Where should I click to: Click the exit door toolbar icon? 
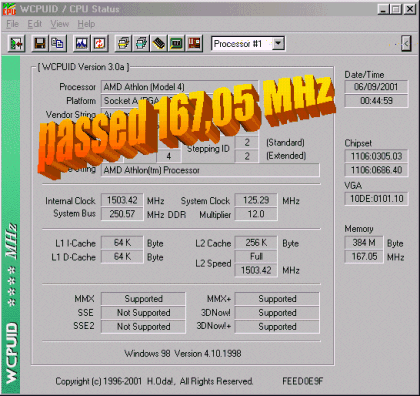(x=17, y=43)
